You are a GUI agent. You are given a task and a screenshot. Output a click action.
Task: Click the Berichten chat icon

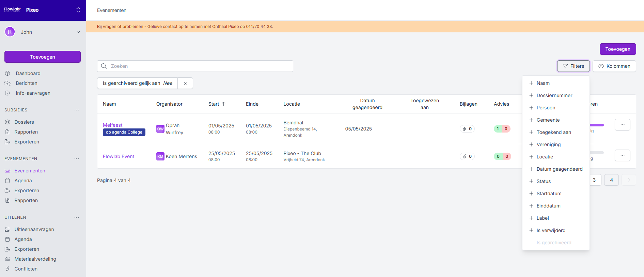(7, 83)
